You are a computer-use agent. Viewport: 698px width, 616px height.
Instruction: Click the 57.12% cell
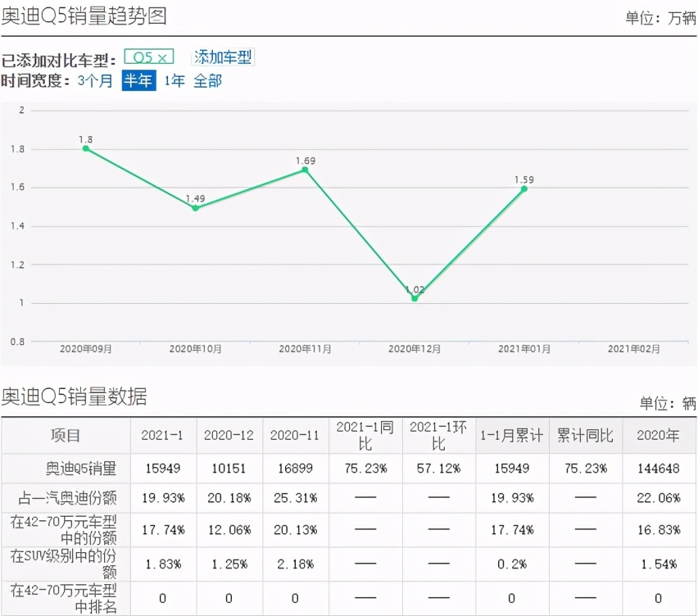438,469
